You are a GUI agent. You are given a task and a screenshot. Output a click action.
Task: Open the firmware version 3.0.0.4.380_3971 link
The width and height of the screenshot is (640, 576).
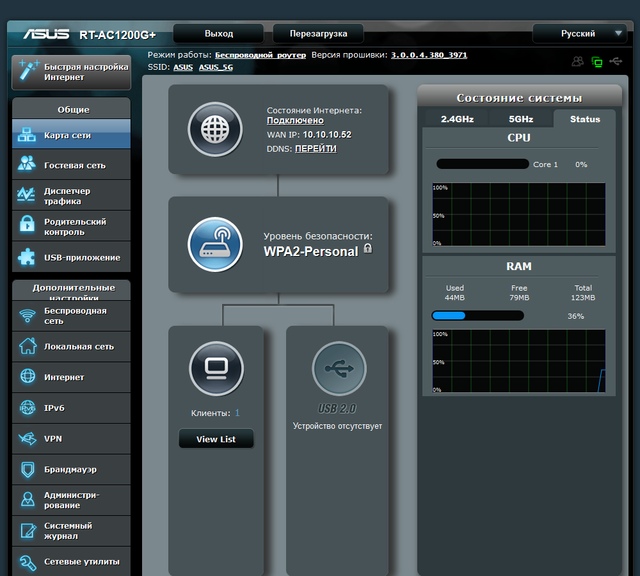tap(428, 55)
